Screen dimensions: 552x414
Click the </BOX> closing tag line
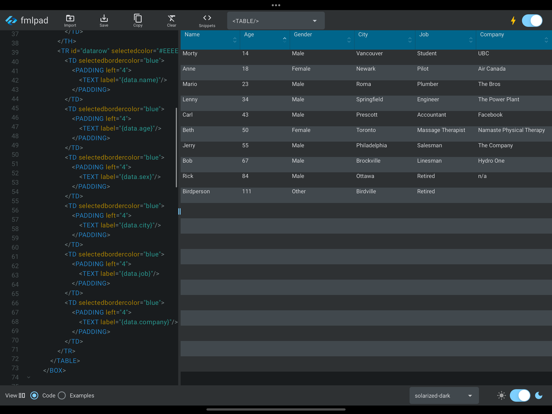pos(54,370)
